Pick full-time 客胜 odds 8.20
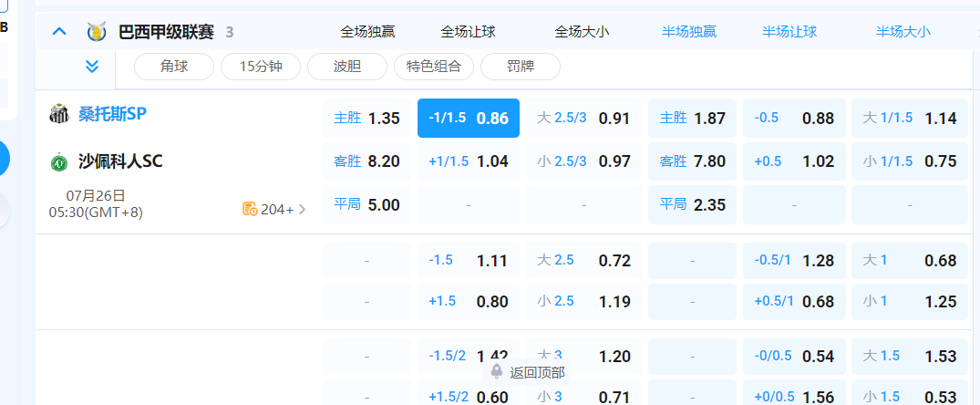This screenshot has width=980, height=405. pos(367,161)
